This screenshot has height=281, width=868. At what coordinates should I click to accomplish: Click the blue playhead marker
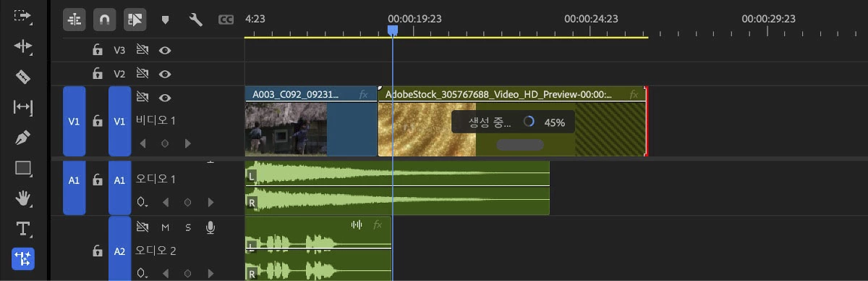[x=393, y=30]
